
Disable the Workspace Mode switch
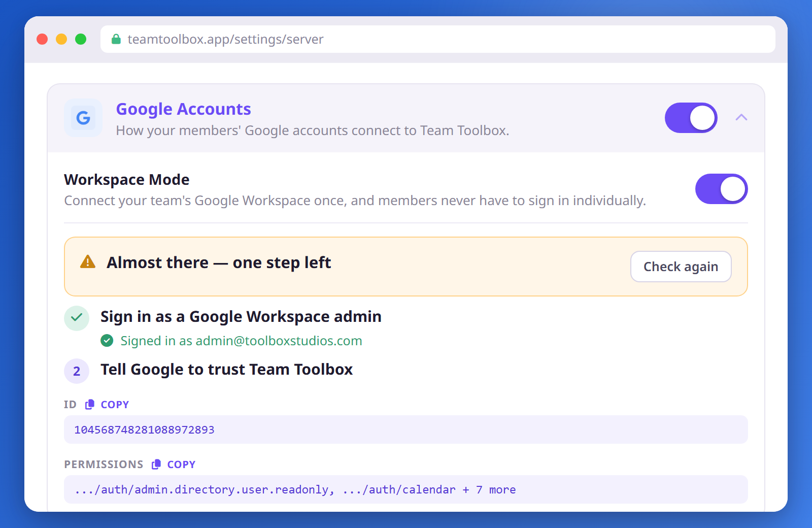(722, 189)
